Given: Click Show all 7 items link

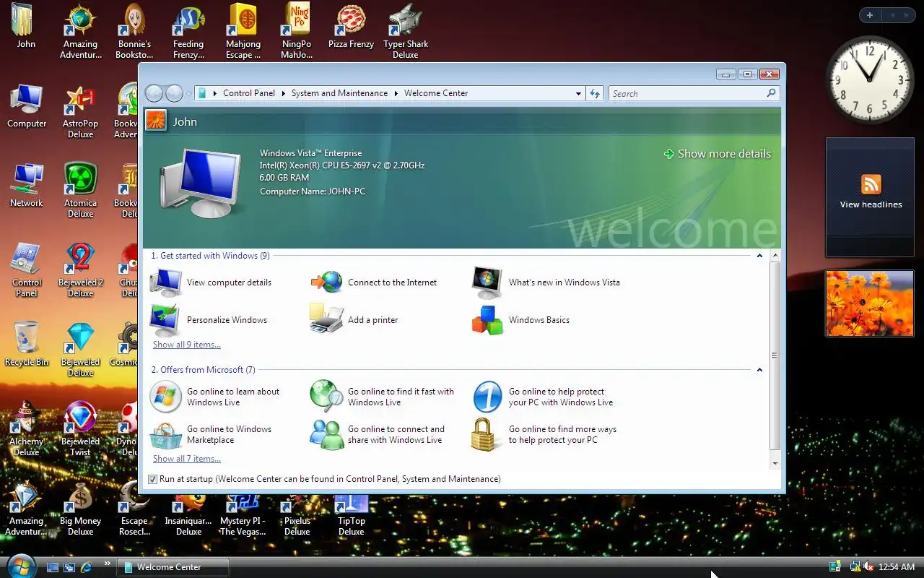Looking at the screenshot, I should [x=187, y=459].
